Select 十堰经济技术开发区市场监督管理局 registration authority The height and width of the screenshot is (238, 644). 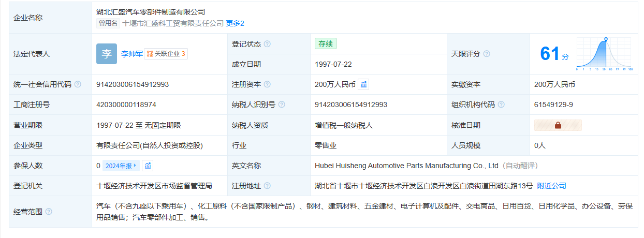[154, 186]
